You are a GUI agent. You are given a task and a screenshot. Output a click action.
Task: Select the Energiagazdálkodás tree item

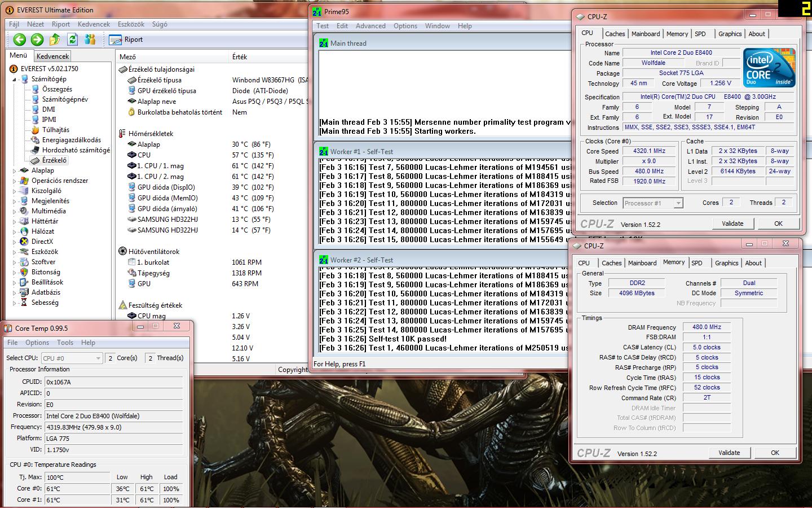[x=72, y=140]
